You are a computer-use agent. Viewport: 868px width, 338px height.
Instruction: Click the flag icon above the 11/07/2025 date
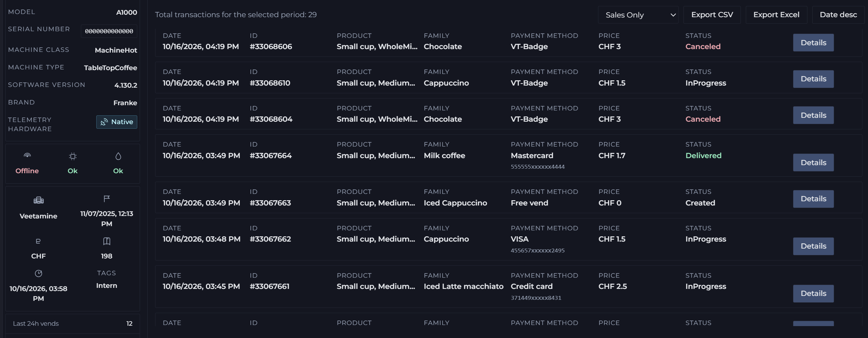tap(107, 199)
